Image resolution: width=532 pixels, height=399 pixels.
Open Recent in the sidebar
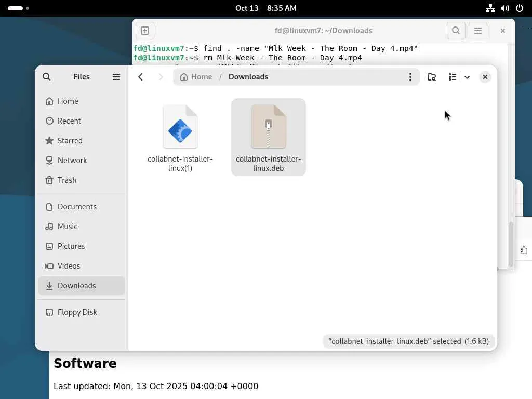coord(82,121)
